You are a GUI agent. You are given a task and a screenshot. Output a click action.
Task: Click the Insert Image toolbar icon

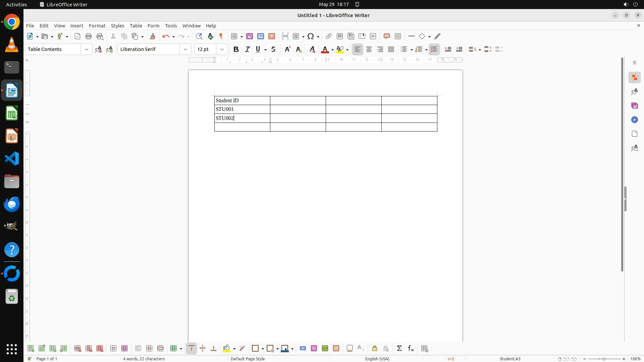click(249, 36)
